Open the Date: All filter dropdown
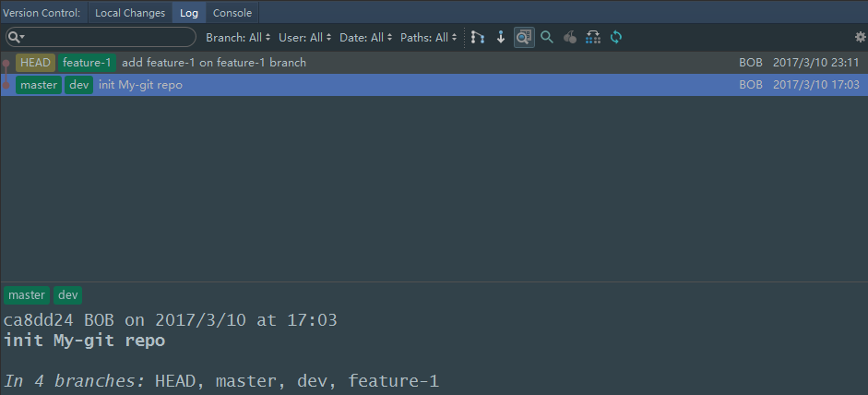 click(366, 38)
